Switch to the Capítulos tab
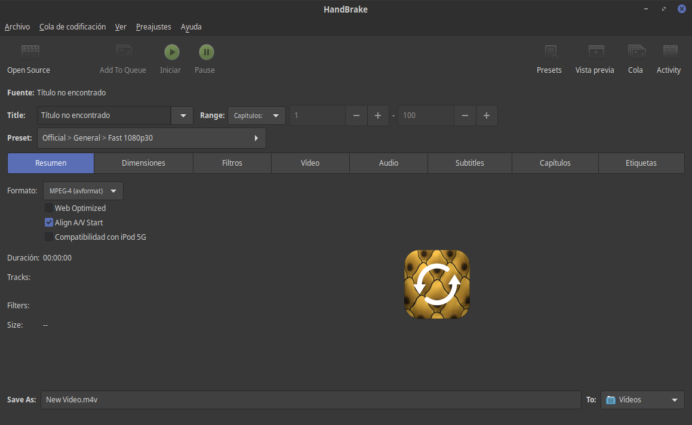The width and height of the screenshot is (692, 425). click(555, 163)
